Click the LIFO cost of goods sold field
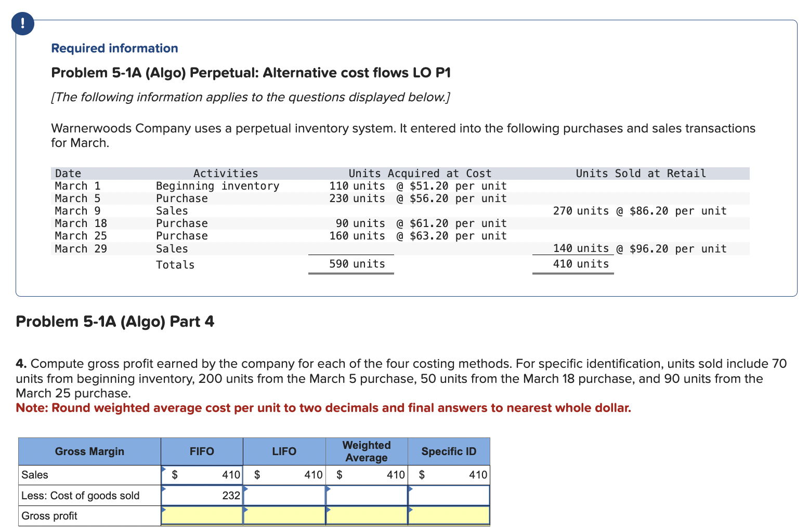 [x=284, y=495]
